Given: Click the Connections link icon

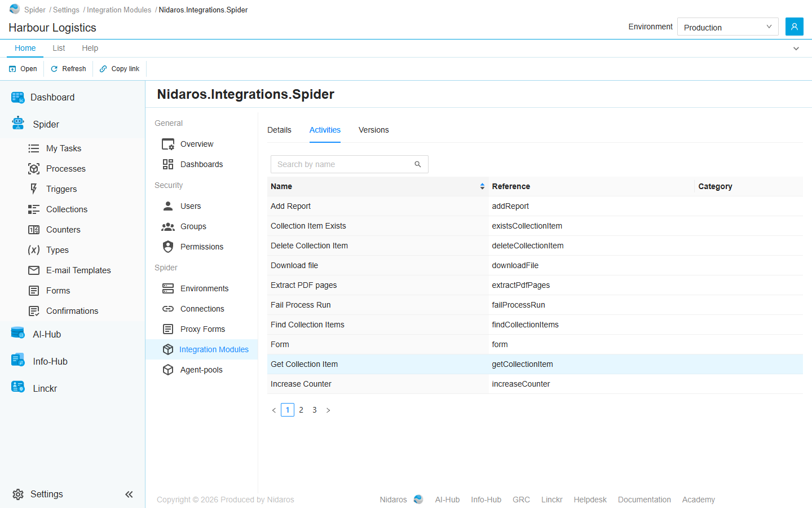Looking at the screenshot, I should [x=168, y=309].
